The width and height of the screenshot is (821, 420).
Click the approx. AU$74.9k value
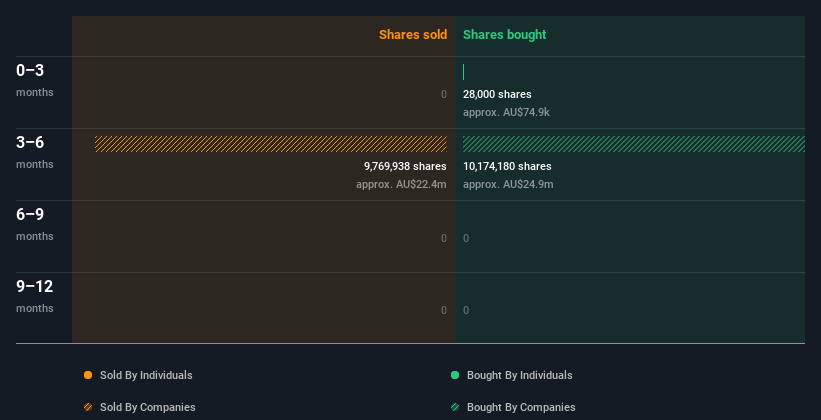[x=506, y=112]
